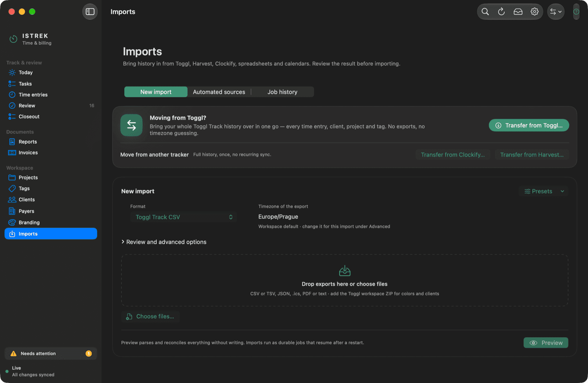Open the inbox tray toolbar icon

click(518, 12)
